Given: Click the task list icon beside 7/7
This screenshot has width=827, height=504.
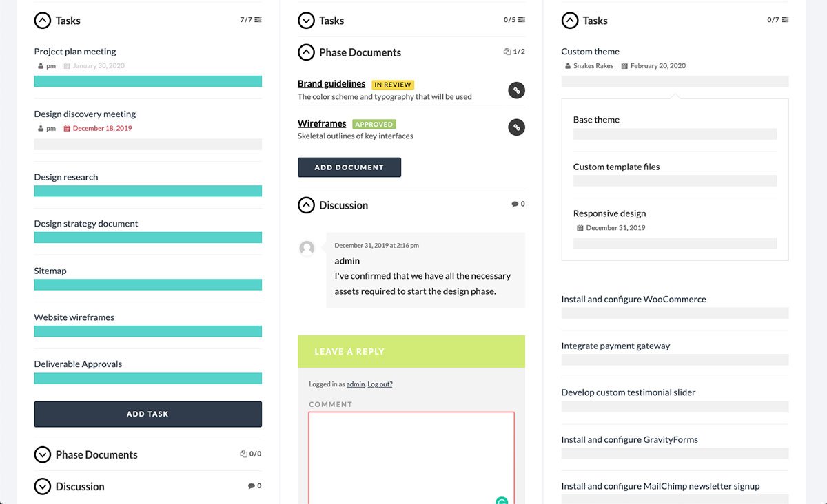Looking at the screenshot, I should (x=258, y=20).
